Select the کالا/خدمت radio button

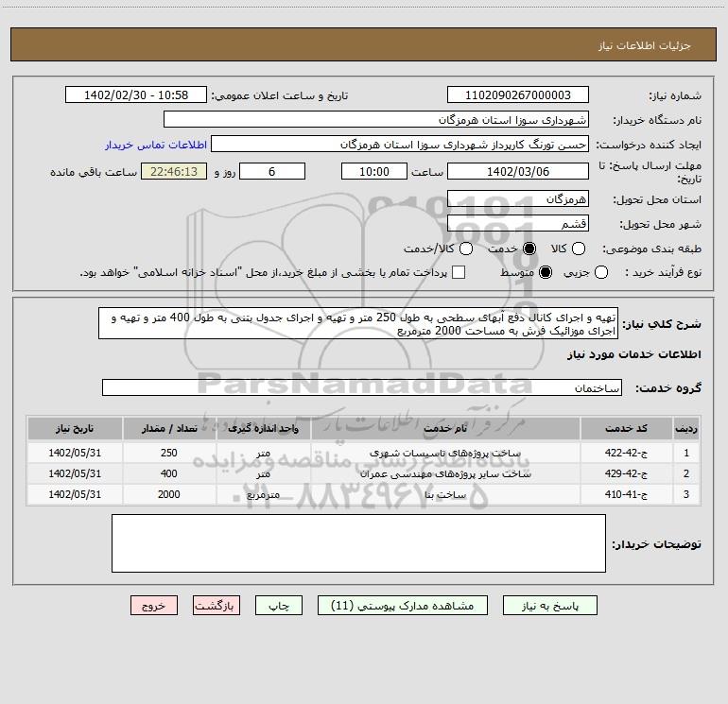(x=466, y=249)
